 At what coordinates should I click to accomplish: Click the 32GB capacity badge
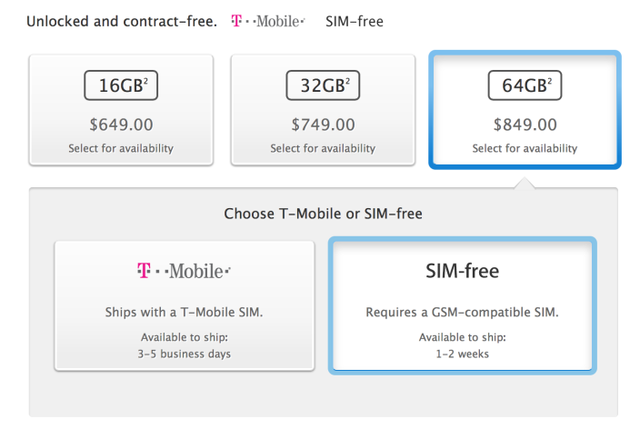[x=322, y=85]
